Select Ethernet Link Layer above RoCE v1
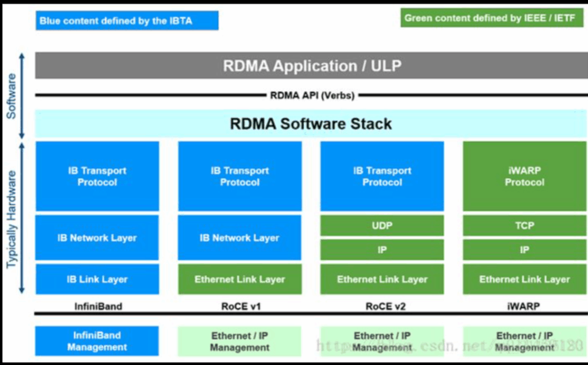 [x=239, y=279]
